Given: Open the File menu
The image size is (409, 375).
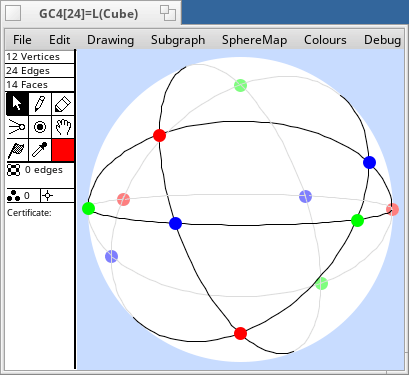Looking at the screenshot, I should 22,40.
